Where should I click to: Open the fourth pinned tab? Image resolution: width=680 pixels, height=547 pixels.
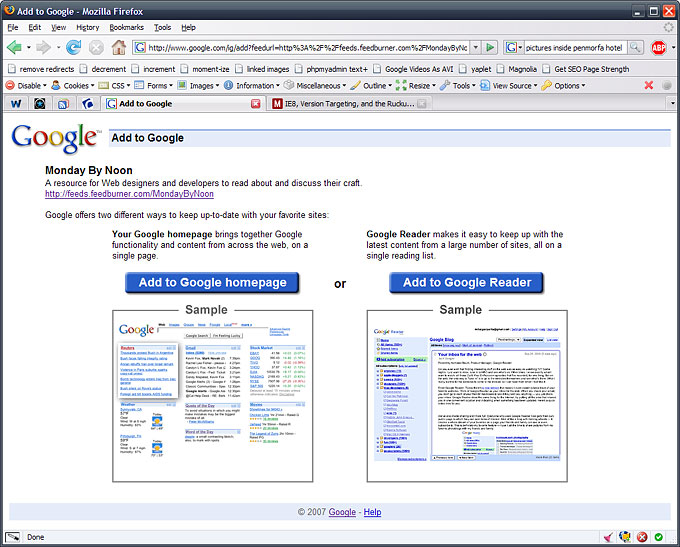(88, 104)
